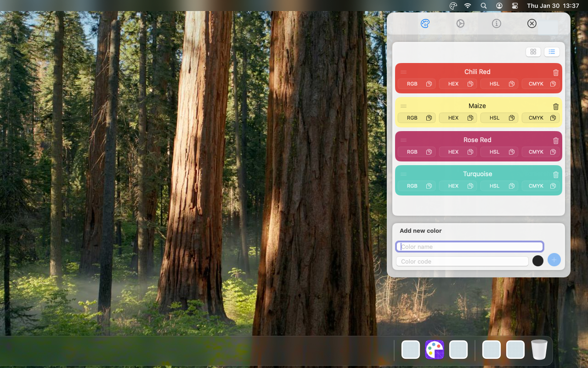Focus the Color name input field

[x=469, y=247]
